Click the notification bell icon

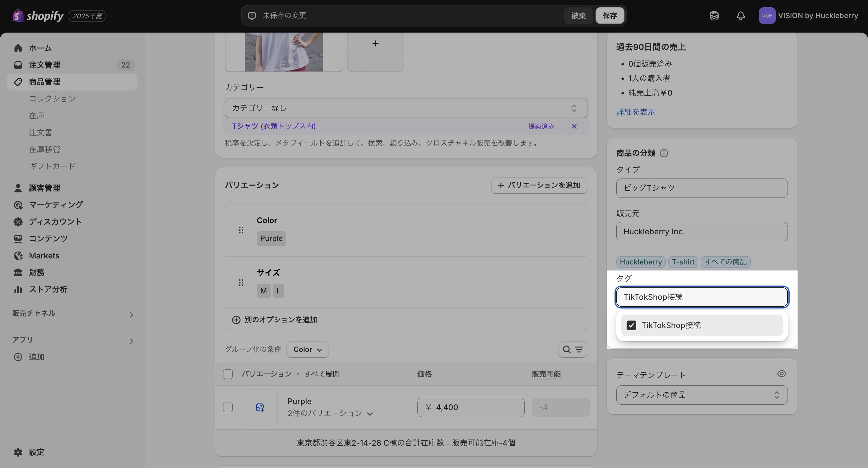pos(740,16)
